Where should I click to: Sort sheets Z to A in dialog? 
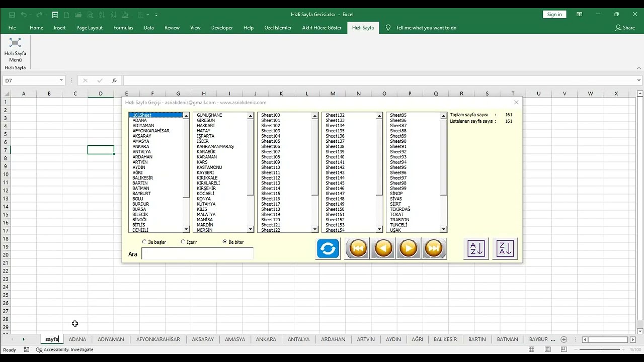(x=505, y=248)
